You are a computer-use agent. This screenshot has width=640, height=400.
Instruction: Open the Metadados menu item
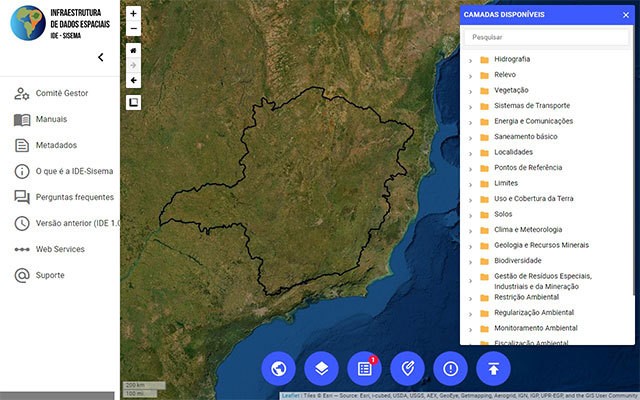coord(57,145)
